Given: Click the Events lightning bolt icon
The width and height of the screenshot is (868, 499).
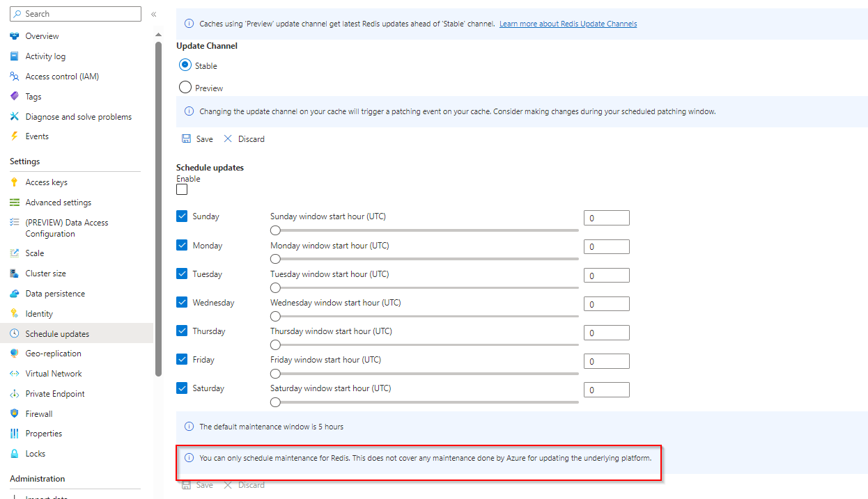Looking at the screenshot, I should [14, 136].
